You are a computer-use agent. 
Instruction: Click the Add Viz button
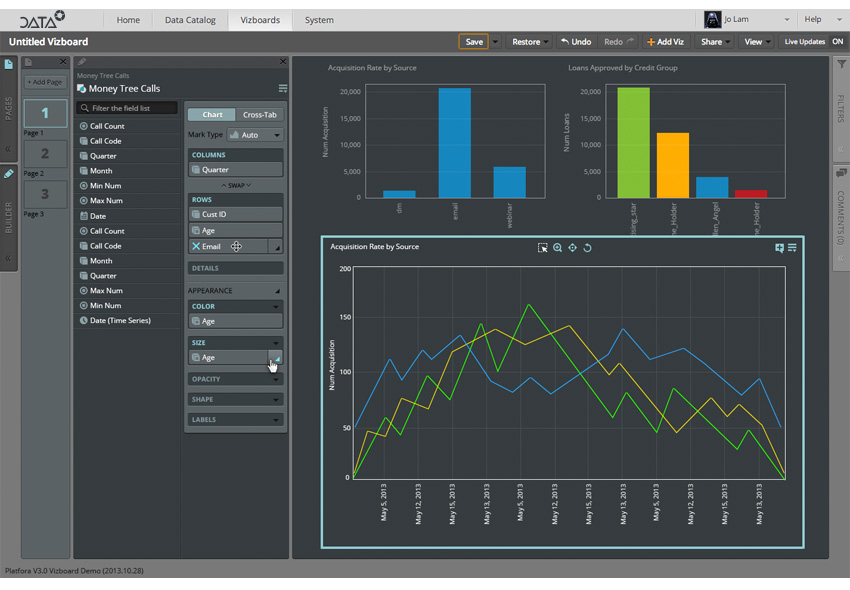coord(665,42)
